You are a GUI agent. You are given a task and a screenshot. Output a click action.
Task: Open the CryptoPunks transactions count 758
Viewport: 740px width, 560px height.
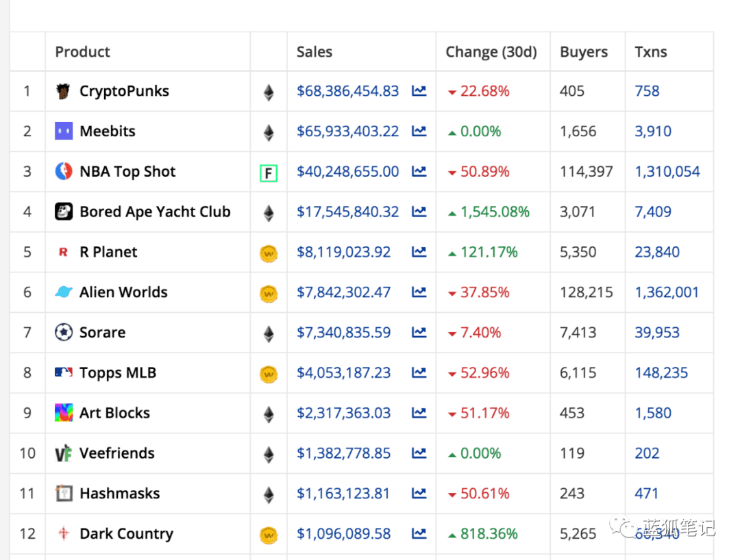coord(647,90)
